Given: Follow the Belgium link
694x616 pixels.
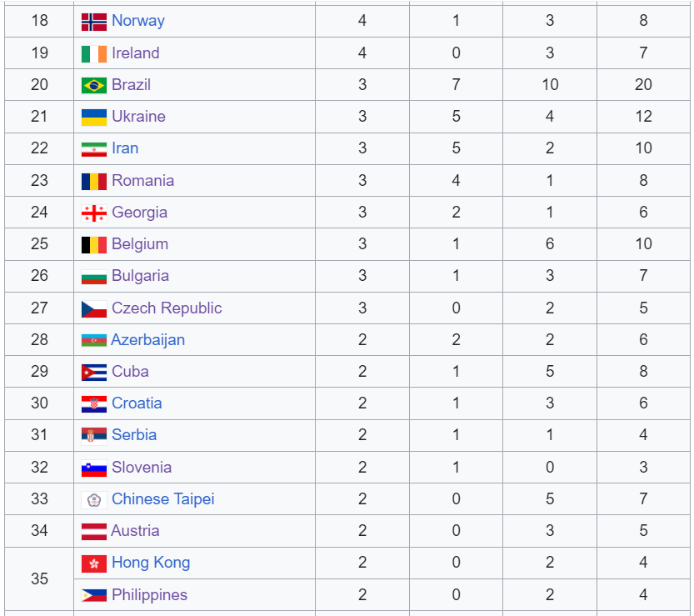Looking at the screenshot, I should pos(140,244).
